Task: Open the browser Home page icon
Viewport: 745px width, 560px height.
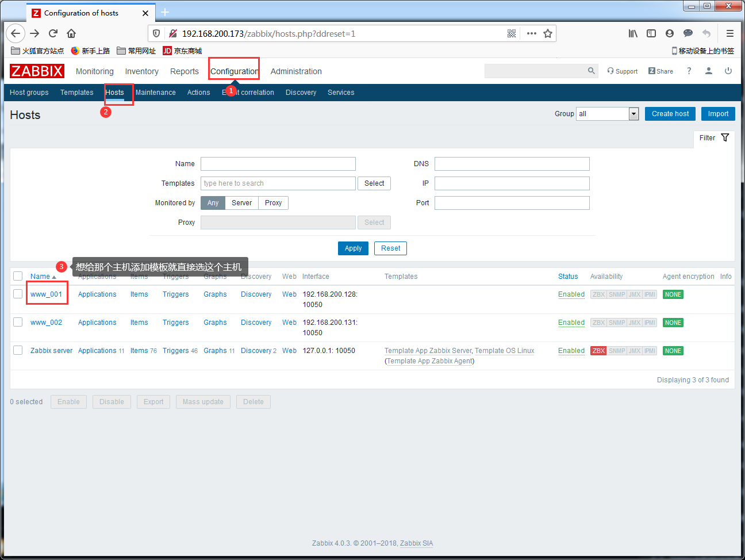Action: [71, 33]
